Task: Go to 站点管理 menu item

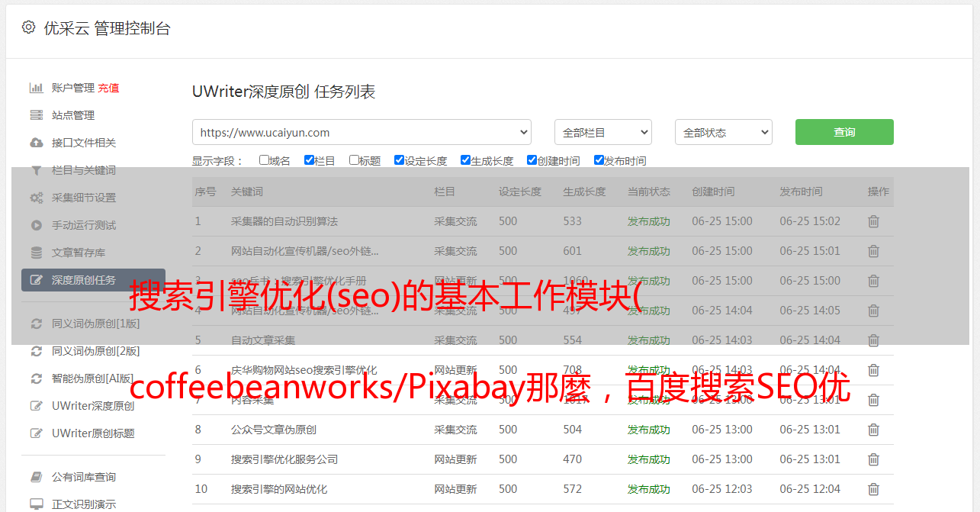Action: [x=73, y=115]
